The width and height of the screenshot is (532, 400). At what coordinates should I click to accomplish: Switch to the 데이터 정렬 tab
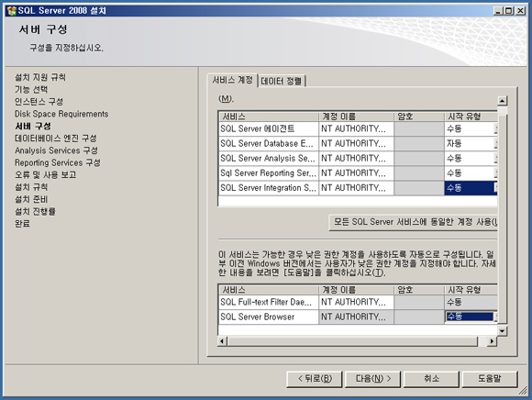click(282, 81)
